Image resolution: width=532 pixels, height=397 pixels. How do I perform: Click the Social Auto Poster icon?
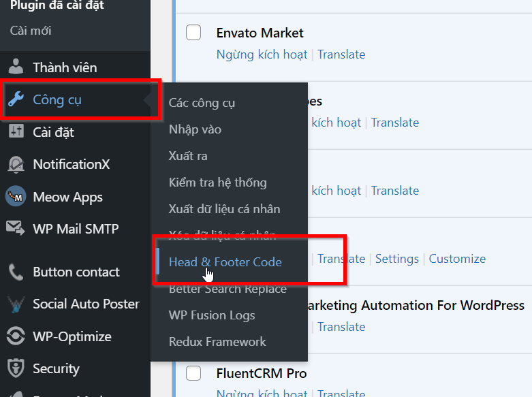[16, 304]
